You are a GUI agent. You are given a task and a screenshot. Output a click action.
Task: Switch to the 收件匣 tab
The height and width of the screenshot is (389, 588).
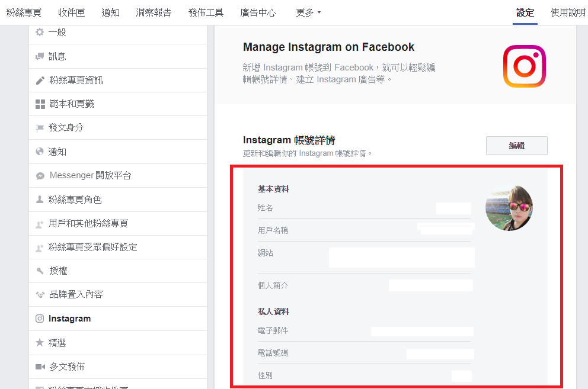click(x=71, y=12)
